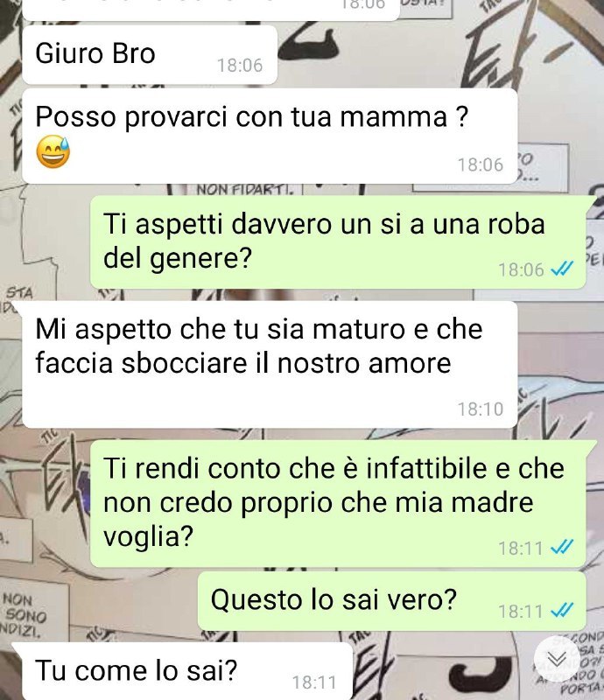The height and width of the screenshot is (700, 604).
Task: Select the 'Mi aspetto che tu sia maturo' message
Action: [270, 364]
